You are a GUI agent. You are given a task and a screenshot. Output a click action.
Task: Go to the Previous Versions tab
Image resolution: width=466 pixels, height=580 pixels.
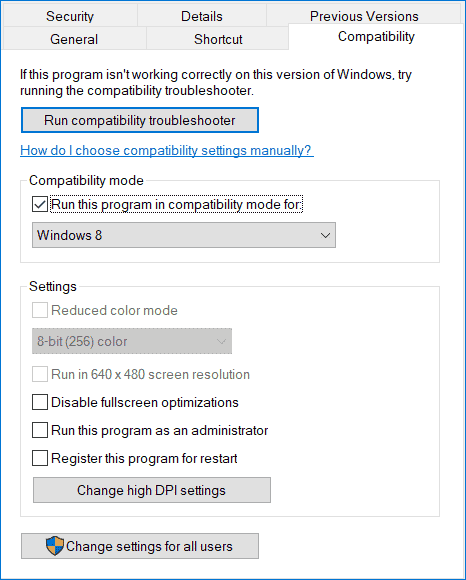(364, 15)
